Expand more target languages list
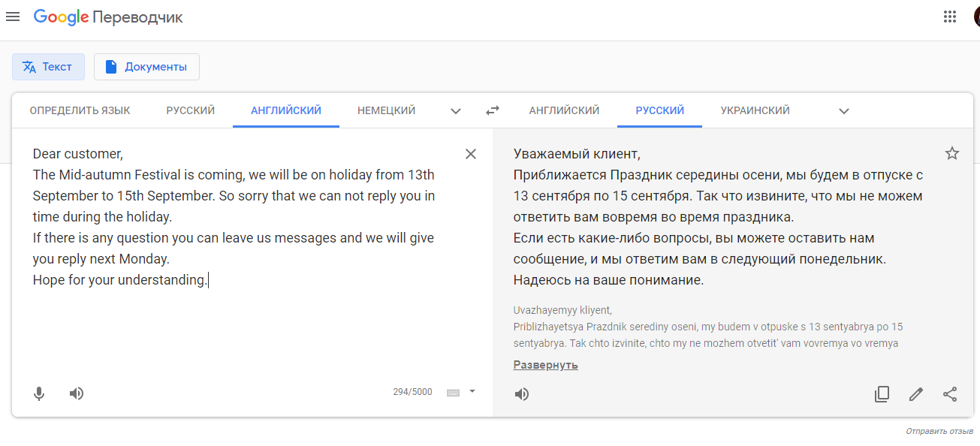 (x=844, y=111)
